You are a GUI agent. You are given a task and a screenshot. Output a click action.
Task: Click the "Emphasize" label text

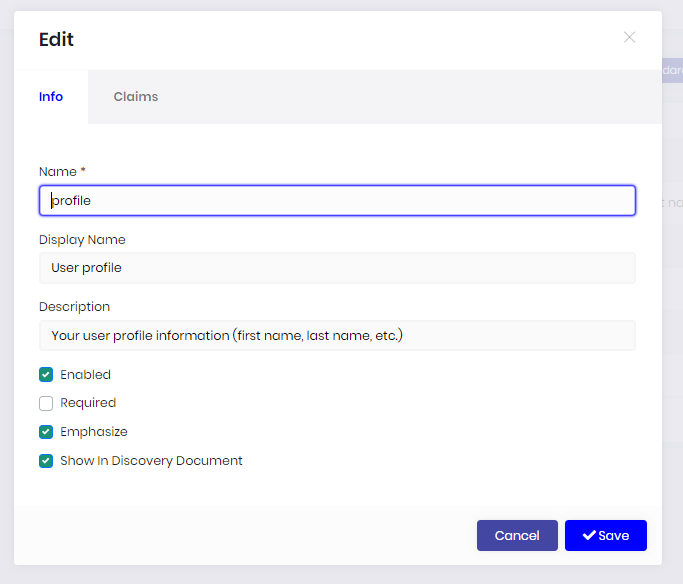(94, 432)
